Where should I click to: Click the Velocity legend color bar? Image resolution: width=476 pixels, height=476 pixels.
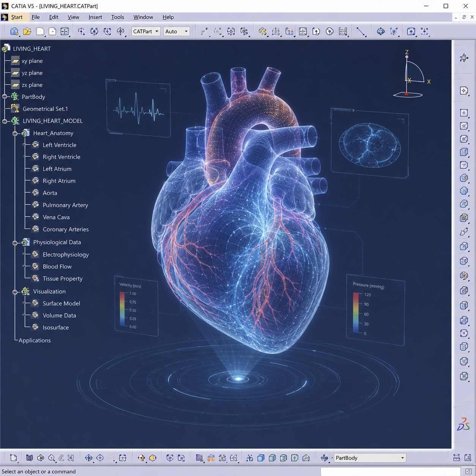pyautogui.click(x=122, y=309)
